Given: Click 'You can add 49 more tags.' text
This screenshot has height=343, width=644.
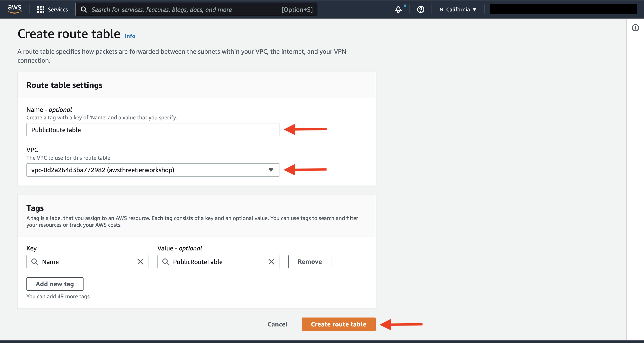Looking at the screenshot, I should (x=59, y=296).
